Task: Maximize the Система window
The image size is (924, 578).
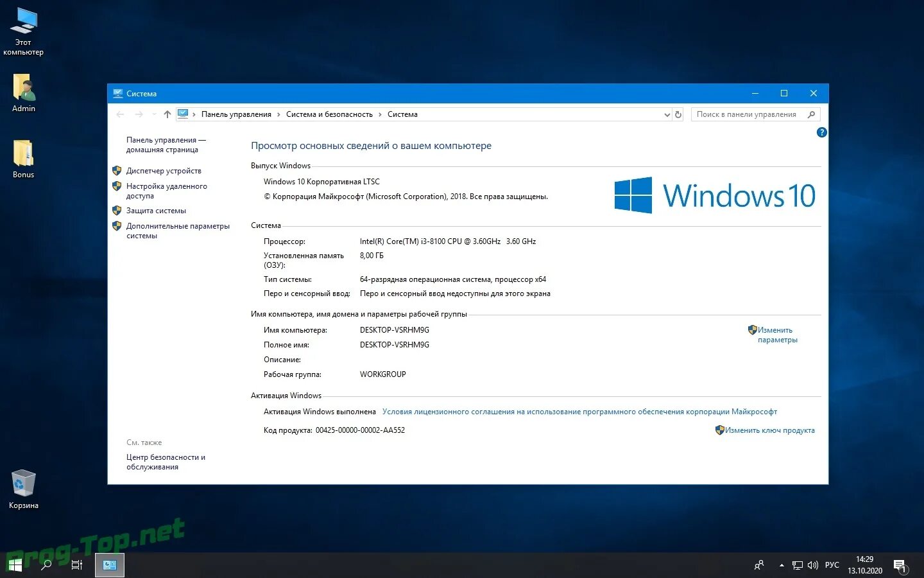Action: 784,93
